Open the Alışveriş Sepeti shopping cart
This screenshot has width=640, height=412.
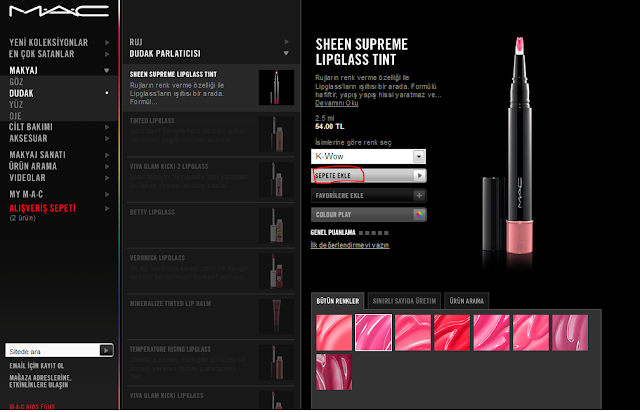42,208
